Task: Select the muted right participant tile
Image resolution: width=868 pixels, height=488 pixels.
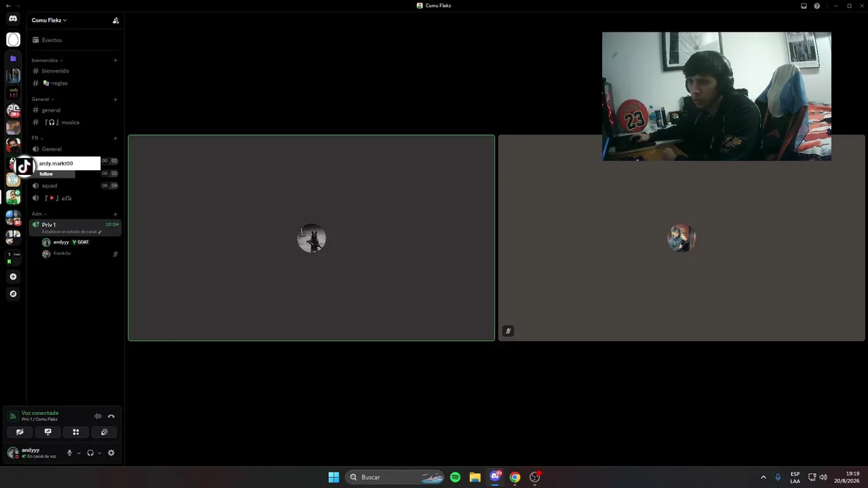Action: [682, 238]
